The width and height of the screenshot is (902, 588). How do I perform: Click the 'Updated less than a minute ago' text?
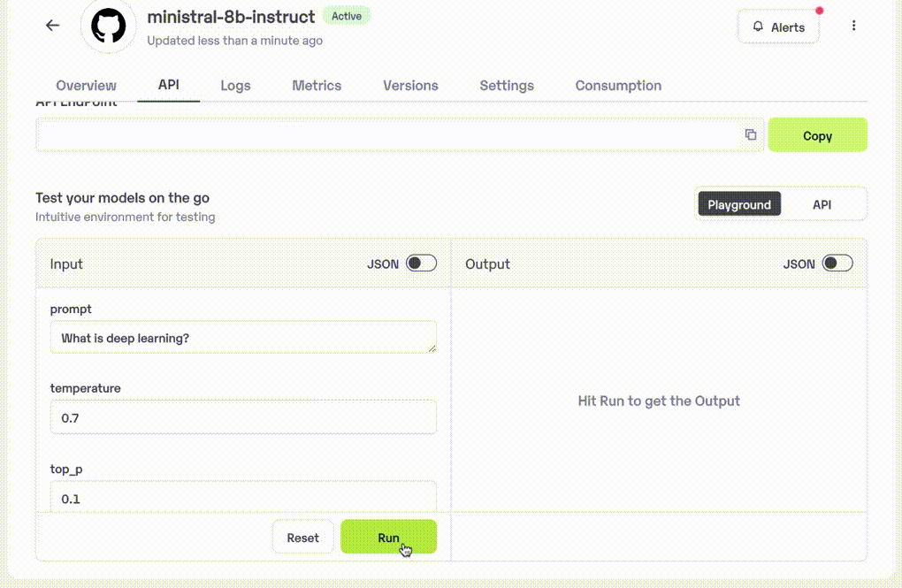tap(234, 41)
